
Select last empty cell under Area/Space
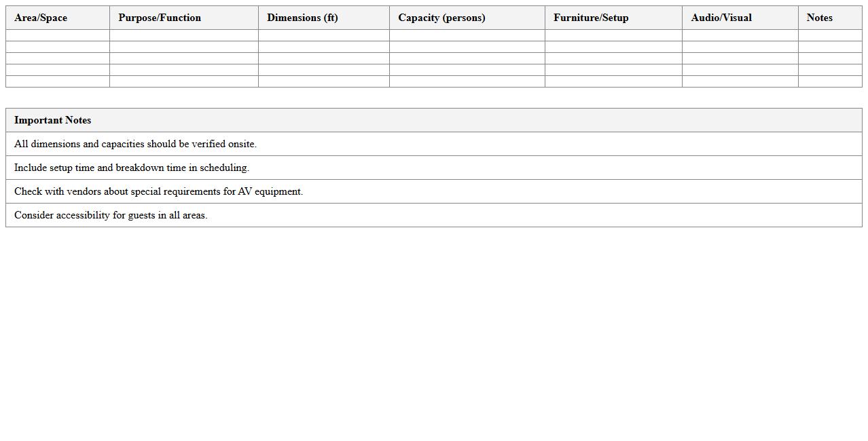click(x=58, y=81)
